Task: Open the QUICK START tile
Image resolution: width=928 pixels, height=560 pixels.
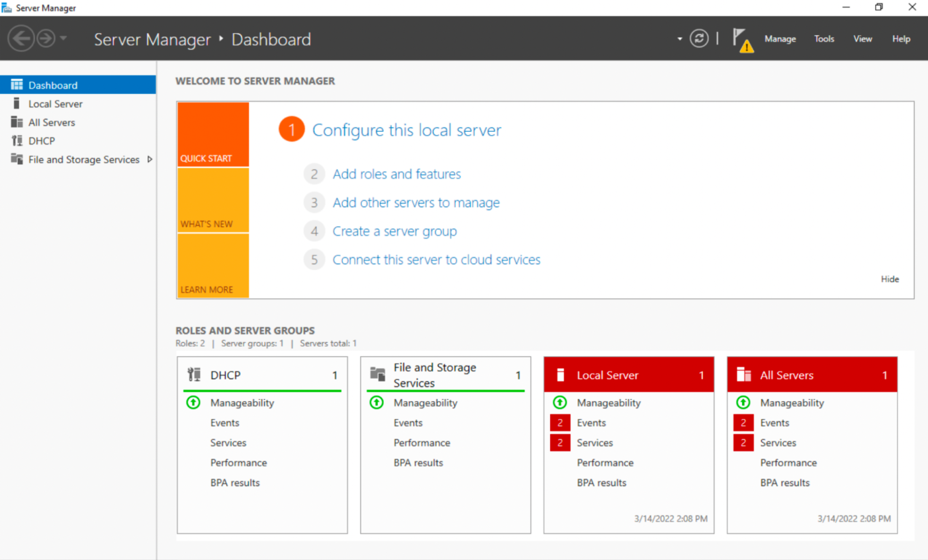Action: coord(213,134)
